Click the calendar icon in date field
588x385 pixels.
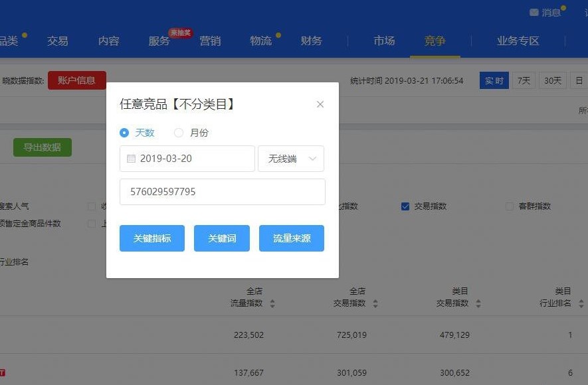tap(132, 159)
